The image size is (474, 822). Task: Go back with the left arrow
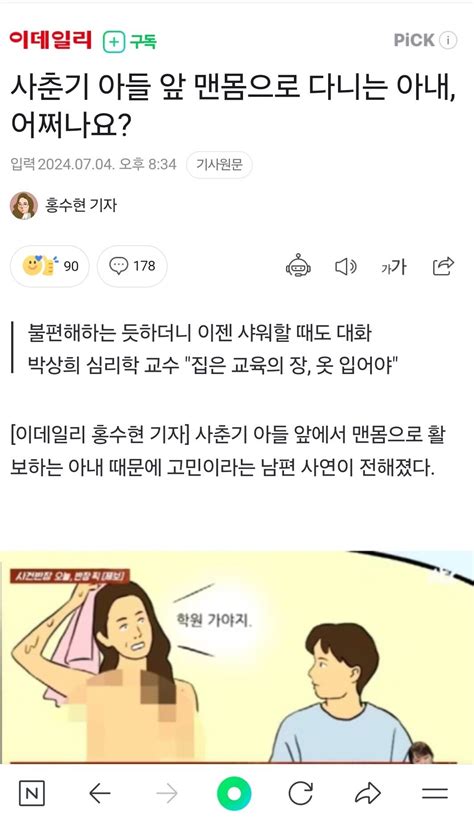(x=100, y=793)
